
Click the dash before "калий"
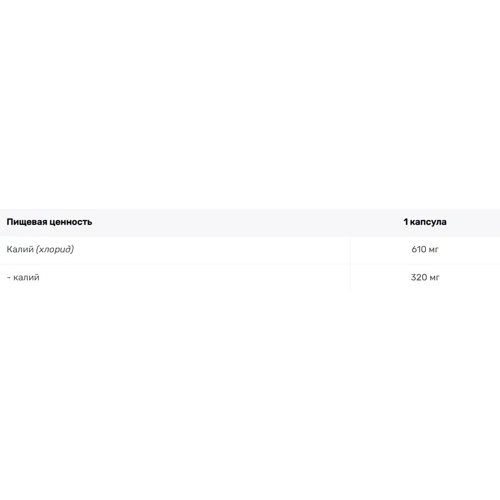[9, 278]
